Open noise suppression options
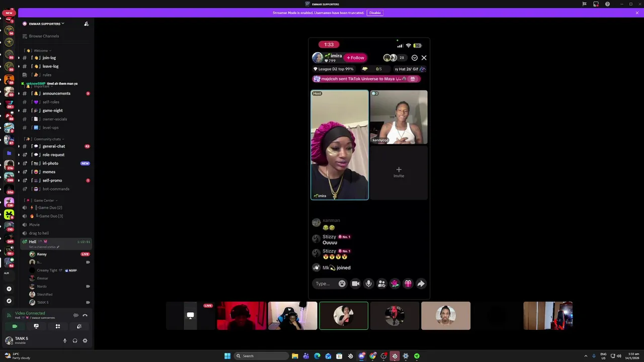Screen dimensions: 644x362 [76, 315]
